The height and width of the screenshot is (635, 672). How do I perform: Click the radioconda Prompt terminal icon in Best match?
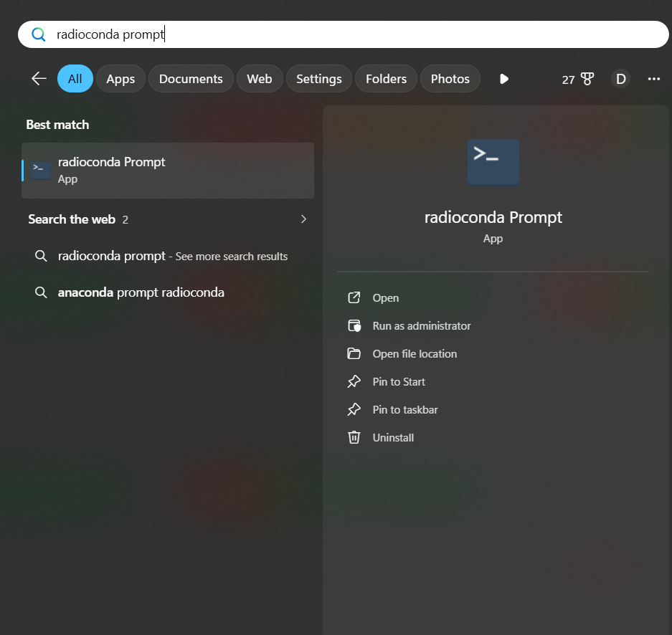[41, 170]
